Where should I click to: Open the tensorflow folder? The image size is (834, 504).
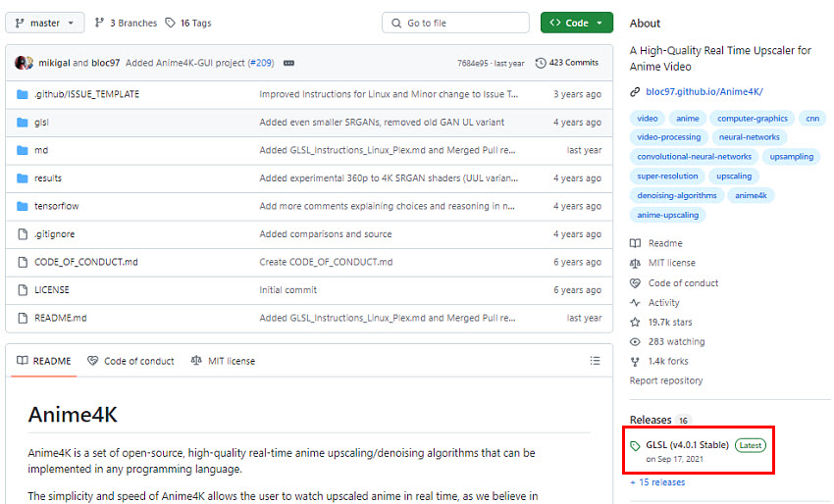point(56,206)
